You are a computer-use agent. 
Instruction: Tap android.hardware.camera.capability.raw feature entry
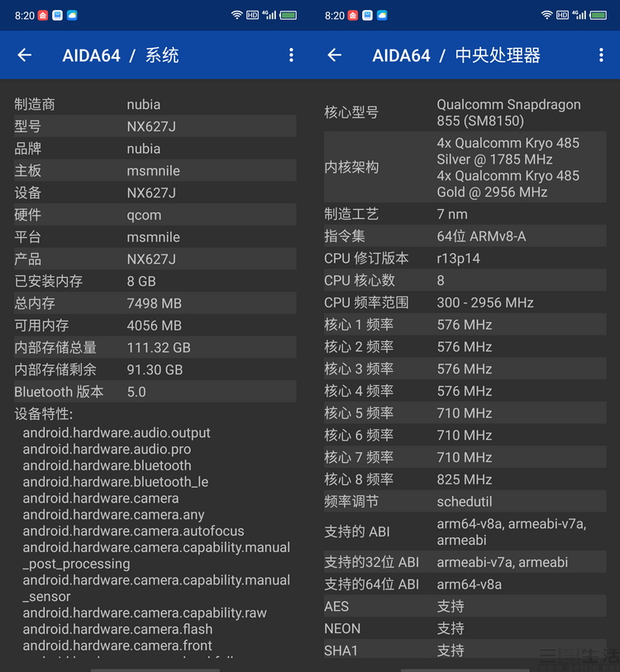pos(145,612)
